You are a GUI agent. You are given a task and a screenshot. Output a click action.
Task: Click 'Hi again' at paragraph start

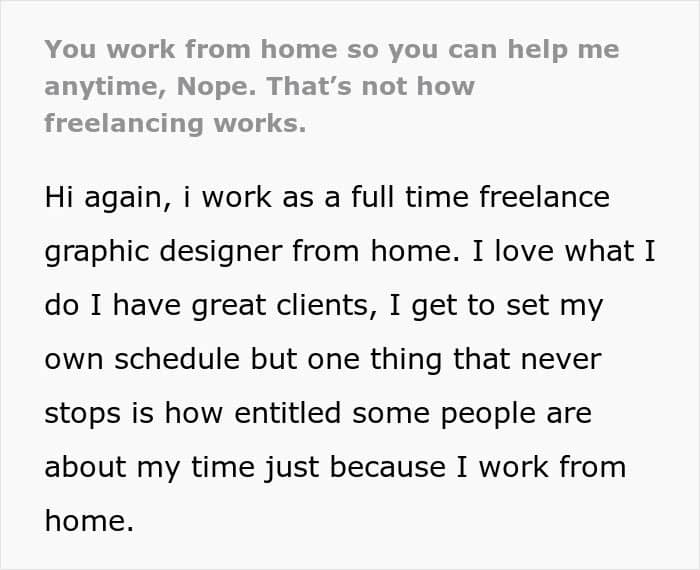pos(104,198)
